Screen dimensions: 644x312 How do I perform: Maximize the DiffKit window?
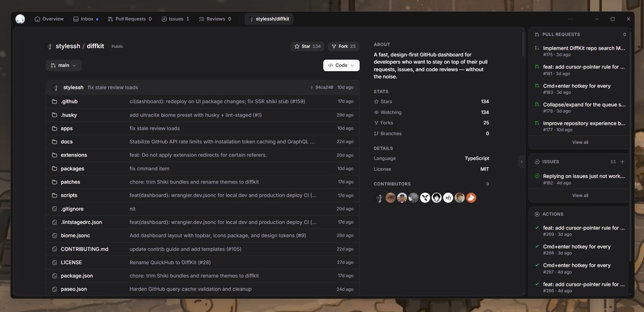(x=613, y=19)
